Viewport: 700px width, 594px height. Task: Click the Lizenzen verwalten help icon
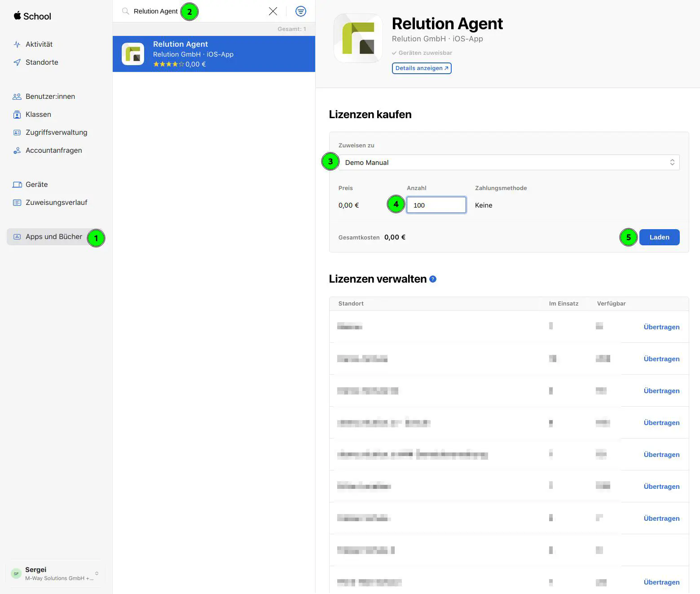pos(433,279)
